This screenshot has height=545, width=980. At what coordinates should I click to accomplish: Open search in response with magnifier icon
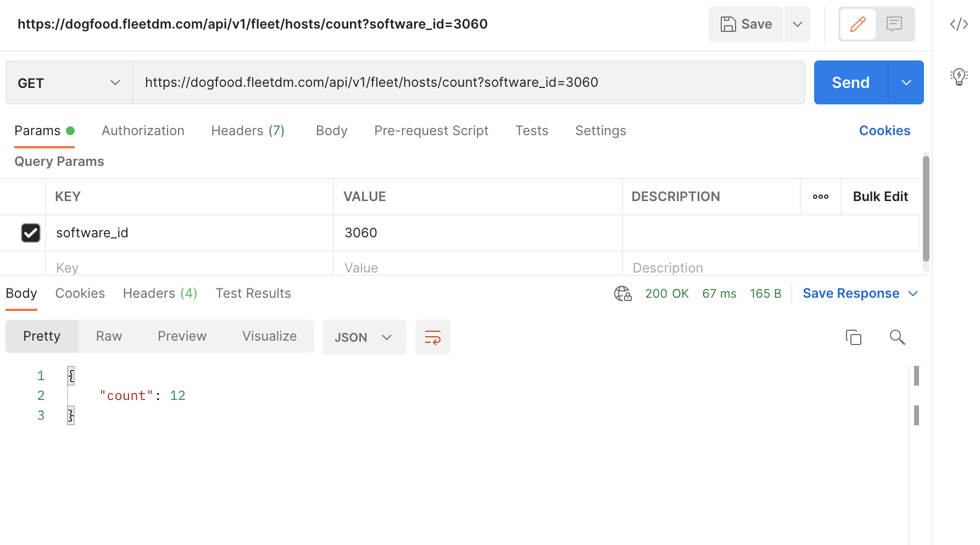point(898,337)
